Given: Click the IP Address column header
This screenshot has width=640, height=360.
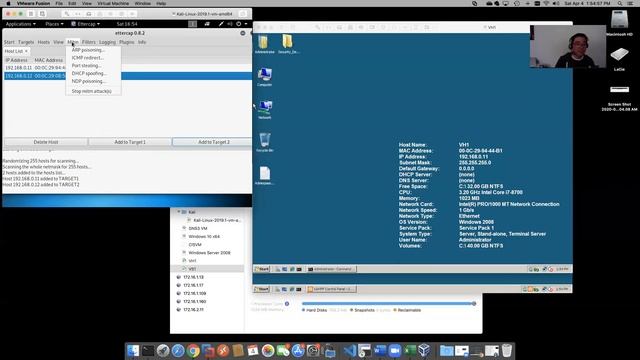Looking at the screenshot, I should pyautogui.click(x=16, y=60).
